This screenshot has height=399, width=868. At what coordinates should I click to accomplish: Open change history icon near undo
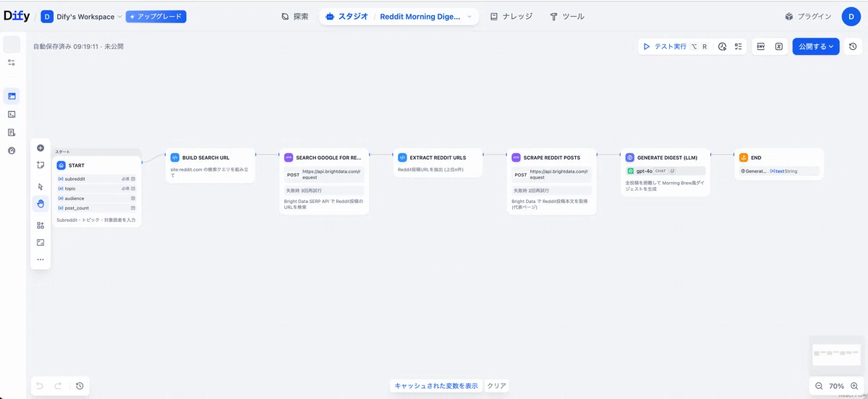80,386
